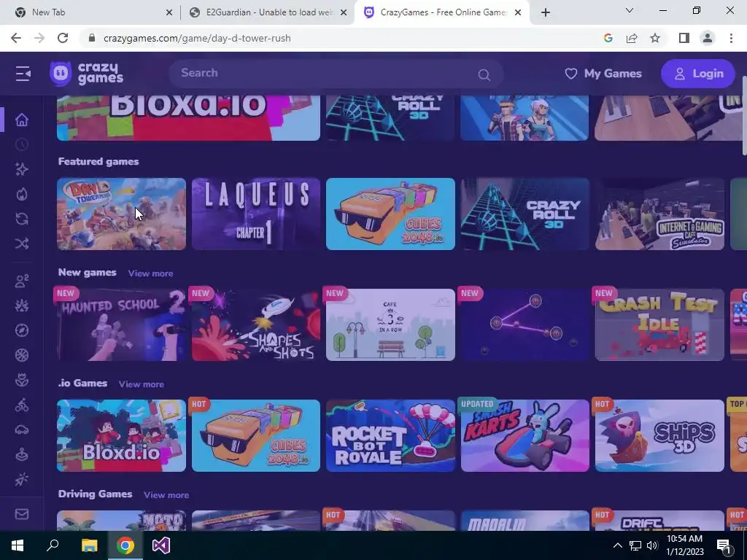Open recently played clock icon in sidebar
This screenshot has width=747, height=560.
(22, 144)
